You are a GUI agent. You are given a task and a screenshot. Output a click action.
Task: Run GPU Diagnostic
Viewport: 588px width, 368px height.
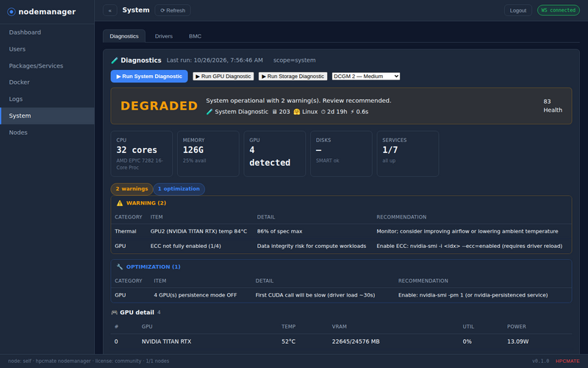tap(223, 77)
